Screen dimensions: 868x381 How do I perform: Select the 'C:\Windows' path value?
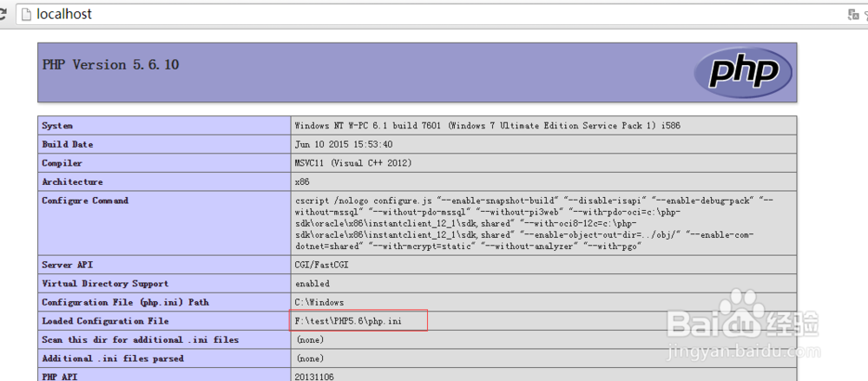tap(319, 302)
